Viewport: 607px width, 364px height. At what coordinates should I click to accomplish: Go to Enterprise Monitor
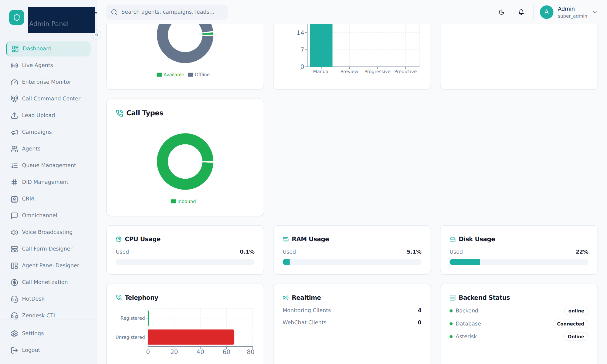tap(48, 82)
